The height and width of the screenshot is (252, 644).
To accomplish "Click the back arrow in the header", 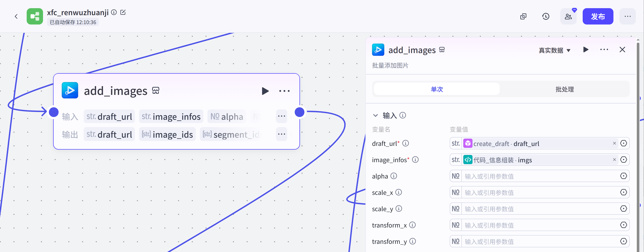I will point(16,17).
